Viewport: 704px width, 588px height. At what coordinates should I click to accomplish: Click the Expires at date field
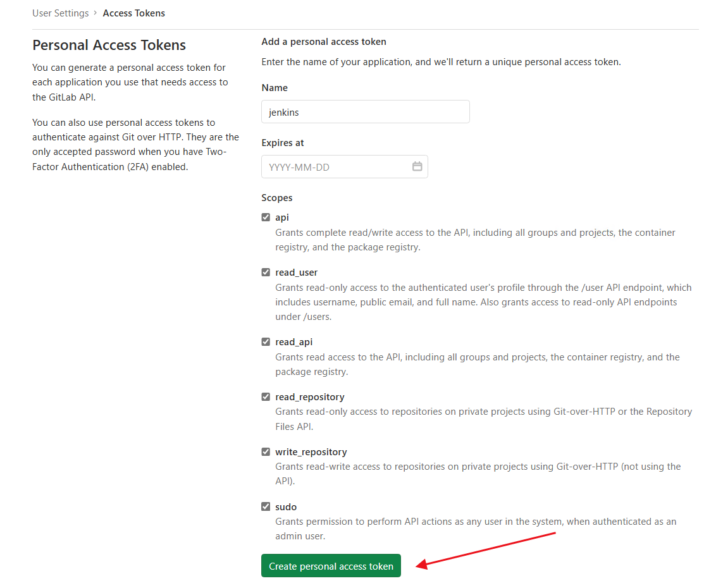pyautogui.click(x=344, y=167)
